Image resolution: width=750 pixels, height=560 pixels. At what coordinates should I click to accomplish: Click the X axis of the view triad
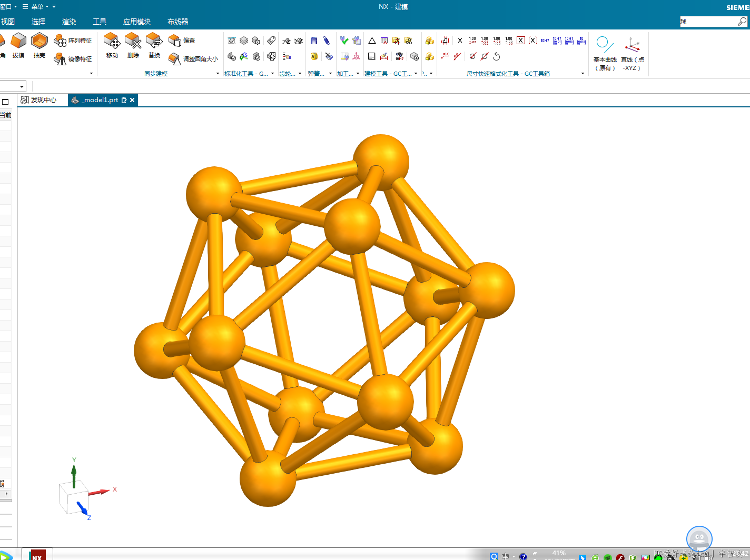click(x=100, y=492)
